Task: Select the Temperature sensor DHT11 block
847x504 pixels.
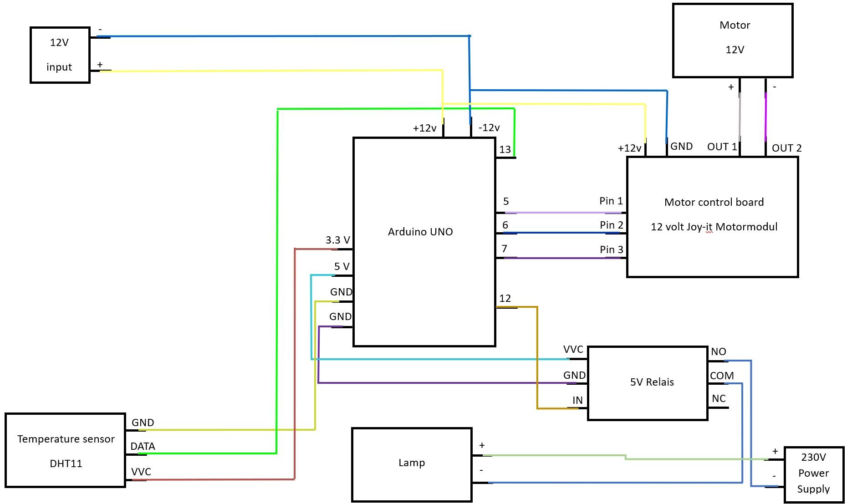Action: pos(65,451)
